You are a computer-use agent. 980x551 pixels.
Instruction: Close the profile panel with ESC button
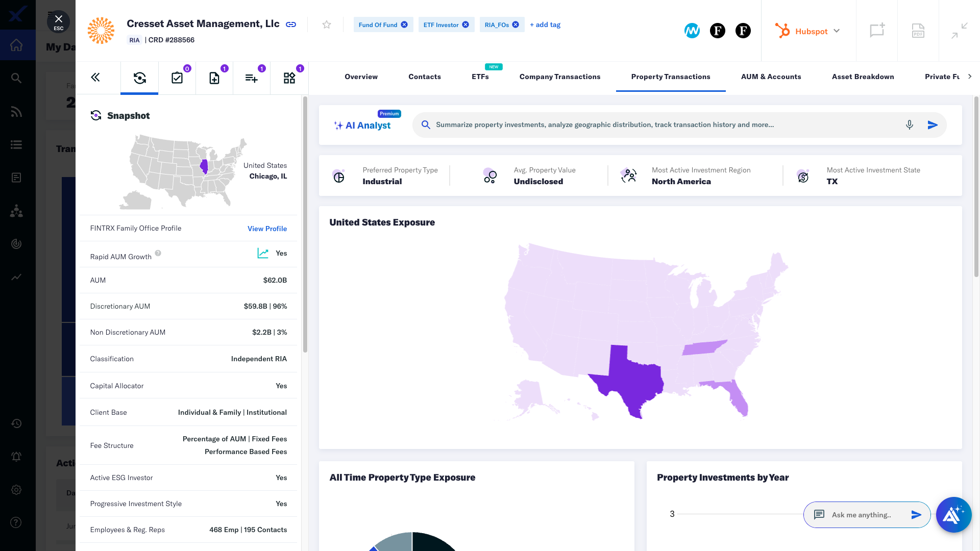(x=59, y=22)
